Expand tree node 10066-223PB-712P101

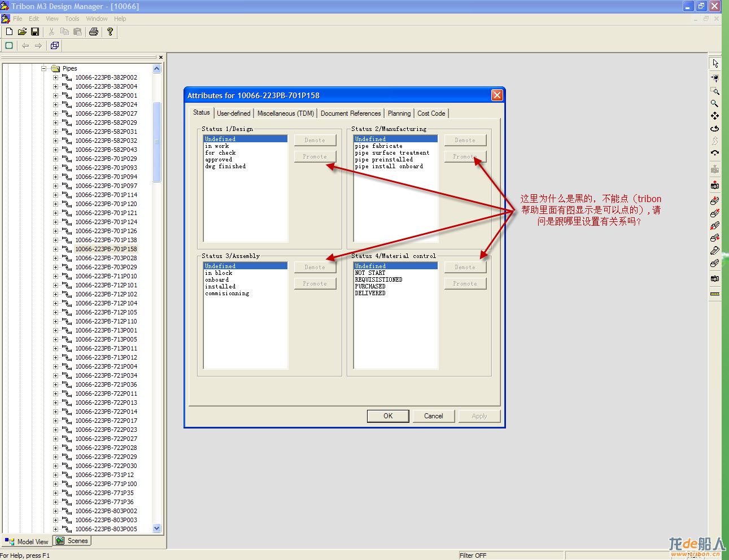(55, 285)
